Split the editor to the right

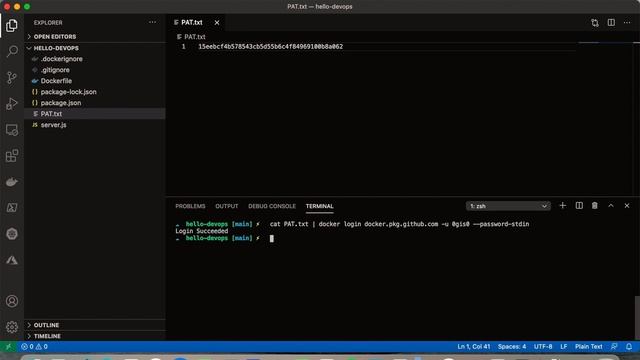(611, 22)
